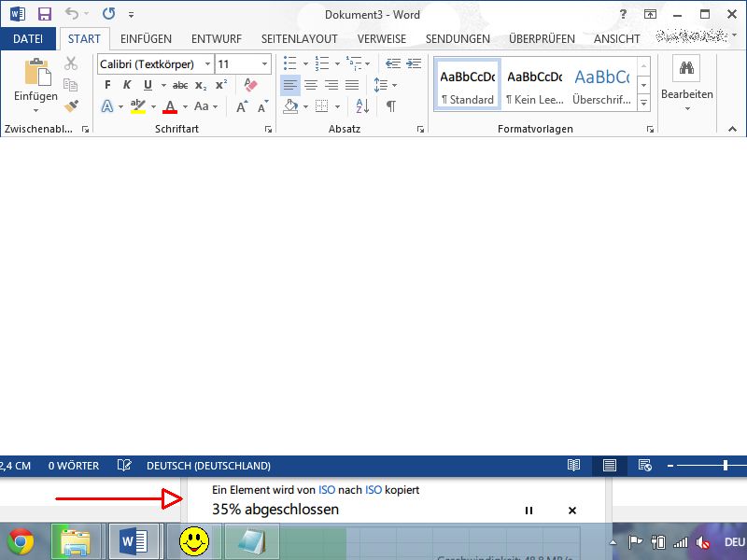This screenshot has width=747, height=560.
Task: Open File Explorer from taskbar
Action: (76, 541)
